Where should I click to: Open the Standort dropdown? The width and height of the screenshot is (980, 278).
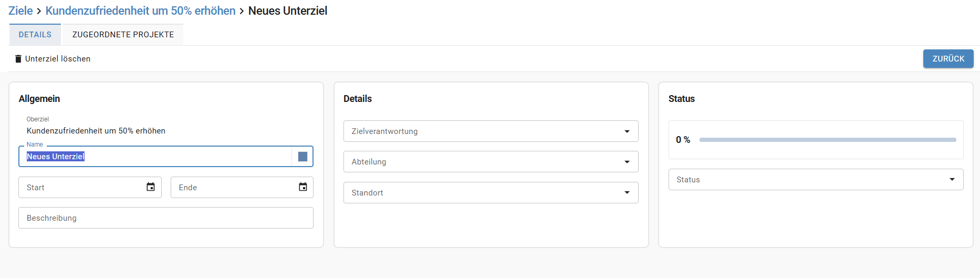click(491, 193)
